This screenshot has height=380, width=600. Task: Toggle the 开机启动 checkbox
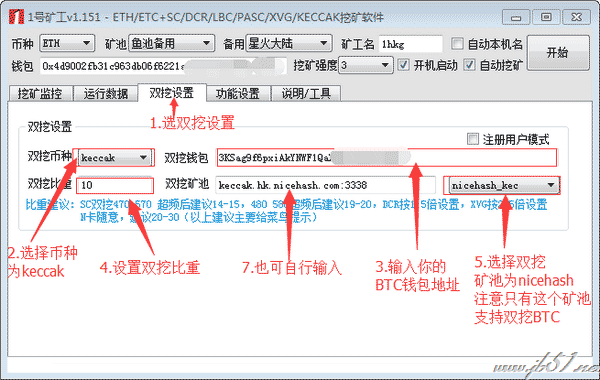(403, 65)
